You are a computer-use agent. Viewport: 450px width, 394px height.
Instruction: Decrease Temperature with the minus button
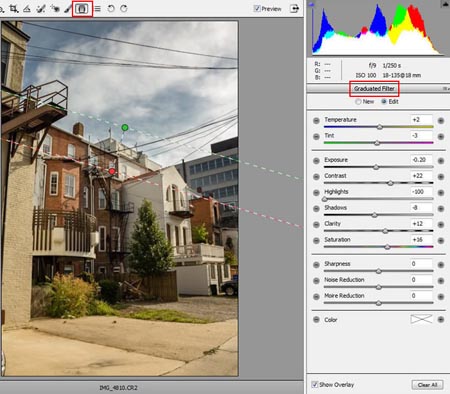tap(316, 121)
